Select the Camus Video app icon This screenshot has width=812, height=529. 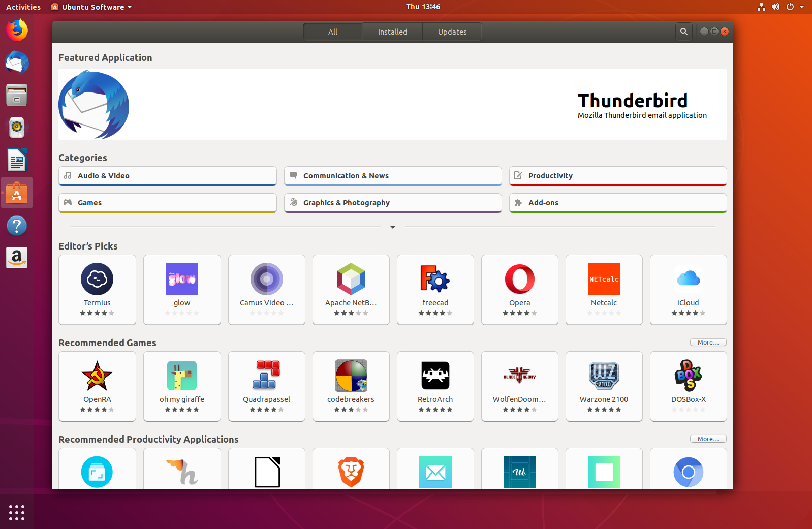coord(267,279)
